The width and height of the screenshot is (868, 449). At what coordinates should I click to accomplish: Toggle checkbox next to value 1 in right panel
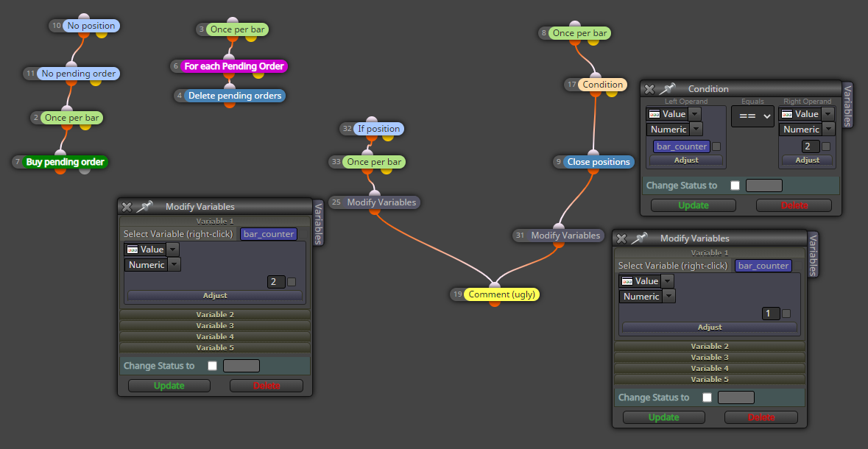(x=786, y=314)
